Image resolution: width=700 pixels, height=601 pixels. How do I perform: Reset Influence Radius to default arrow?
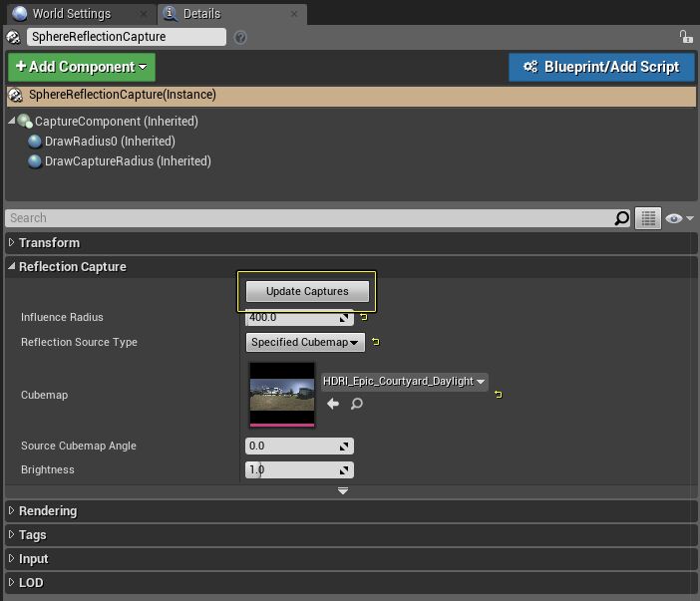363,318
